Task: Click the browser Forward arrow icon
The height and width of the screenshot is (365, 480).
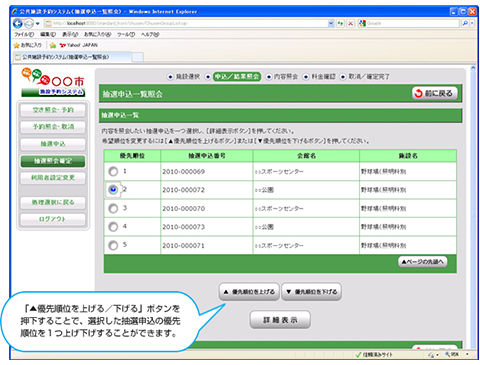Action: coord(29,23)
